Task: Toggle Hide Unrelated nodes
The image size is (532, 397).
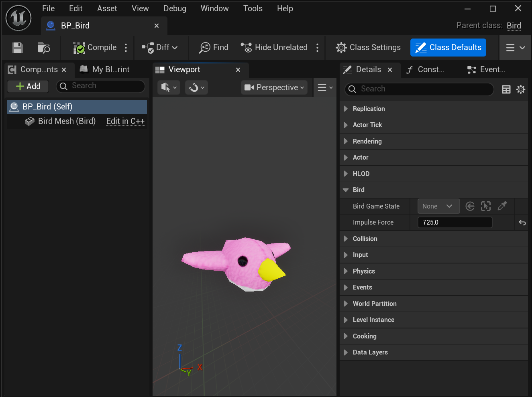Action: pyautogui.click(x=274, y=47)
